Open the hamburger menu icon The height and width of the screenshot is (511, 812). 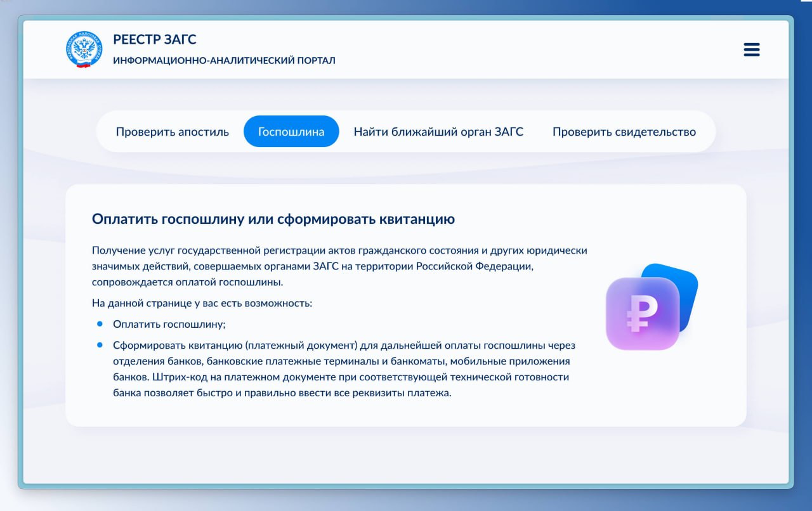[x=752, y=49]
